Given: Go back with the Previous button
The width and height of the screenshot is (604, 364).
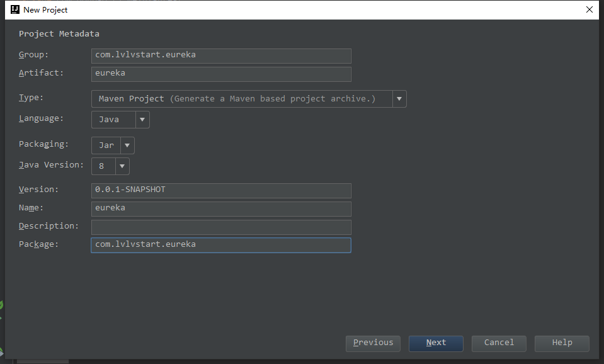Looking at the screenshot, I should 373,343.
